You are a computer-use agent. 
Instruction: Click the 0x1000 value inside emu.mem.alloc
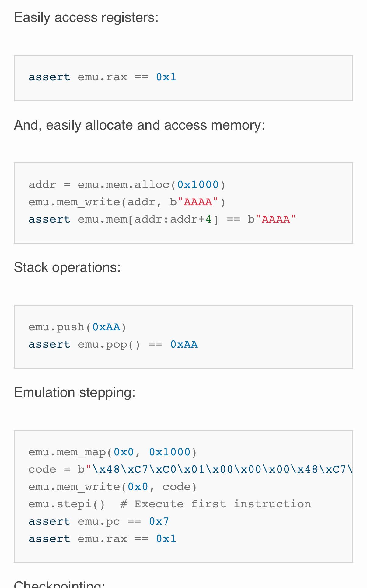(x=198, y=185)
